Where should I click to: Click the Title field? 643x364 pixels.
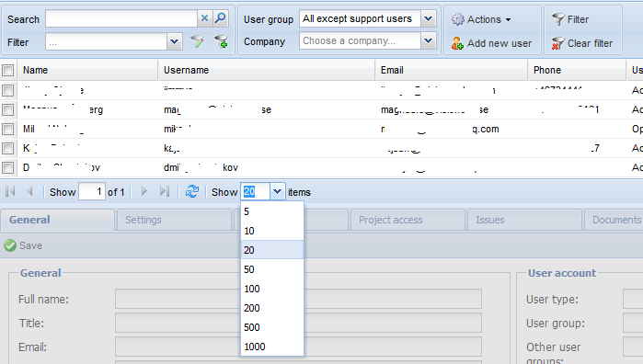coord(298,323)
